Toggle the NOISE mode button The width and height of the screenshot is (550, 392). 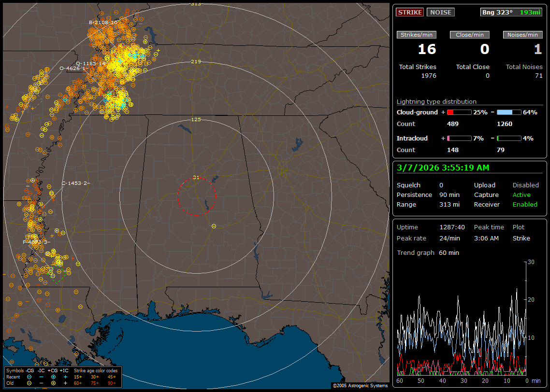click(440, 12)
